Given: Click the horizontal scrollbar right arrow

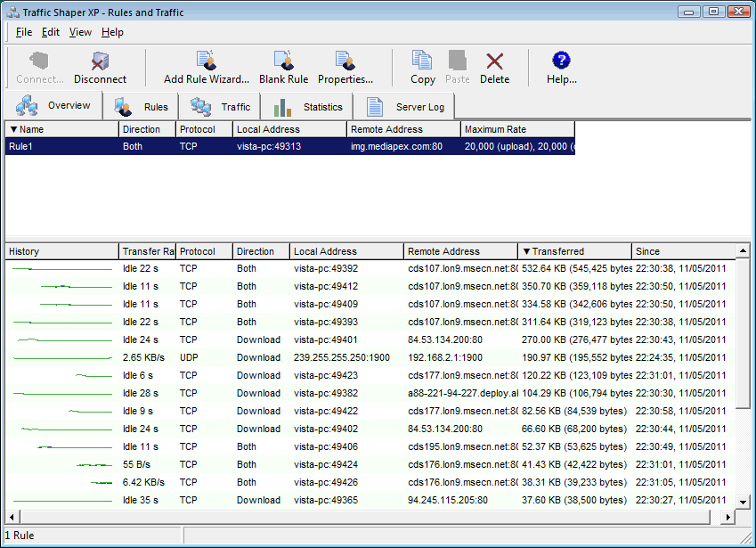Looking at the screenshot, I should point(727,517).
